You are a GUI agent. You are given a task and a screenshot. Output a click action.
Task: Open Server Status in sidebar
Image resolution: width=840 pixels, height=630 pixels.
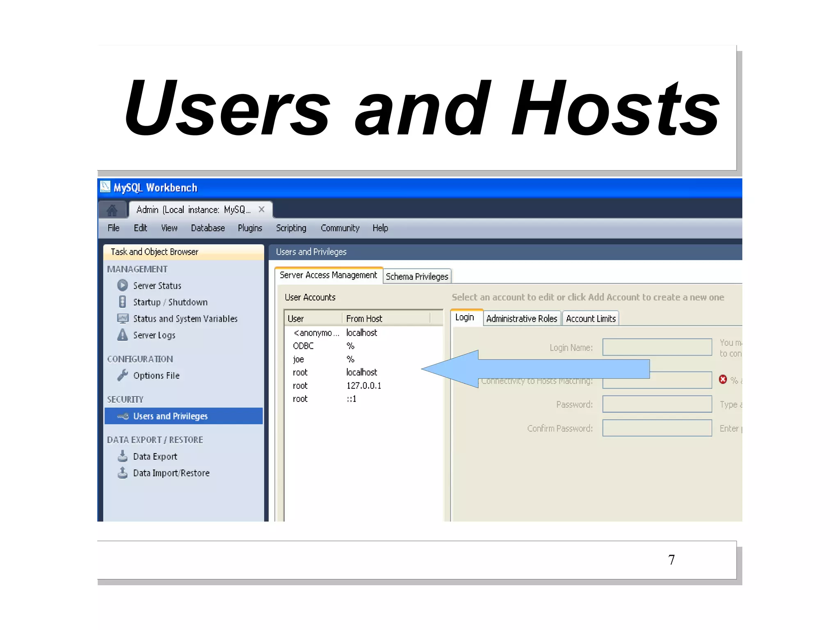point(157,285)
